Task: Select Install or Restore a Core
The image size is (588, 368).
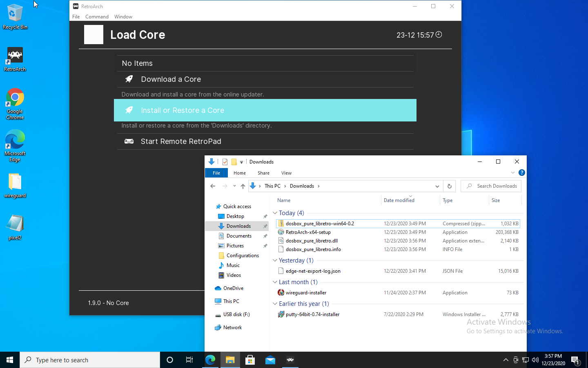Action: pyautogui.click(x=265, y=110)
